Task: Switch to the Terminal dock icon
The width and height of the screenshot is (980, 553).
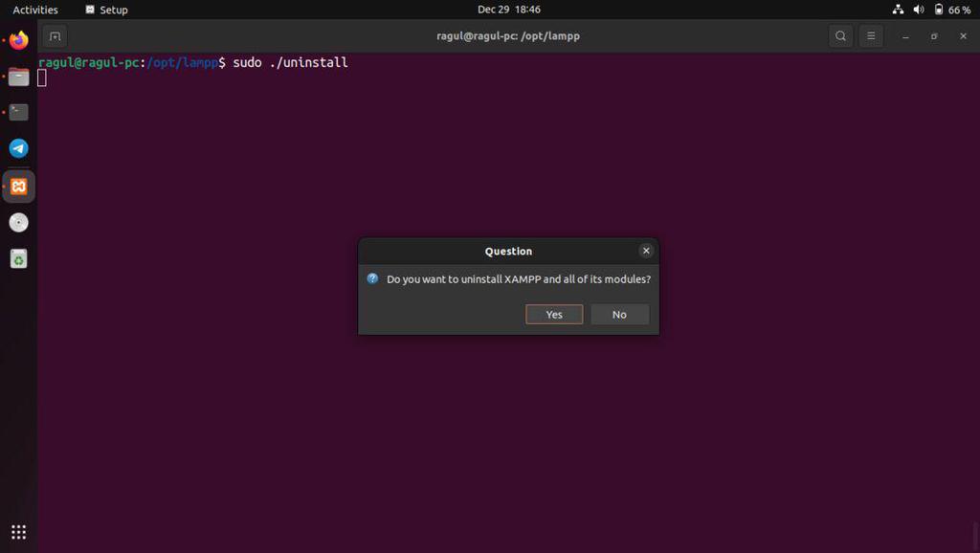Action: [x=19, y=113]
